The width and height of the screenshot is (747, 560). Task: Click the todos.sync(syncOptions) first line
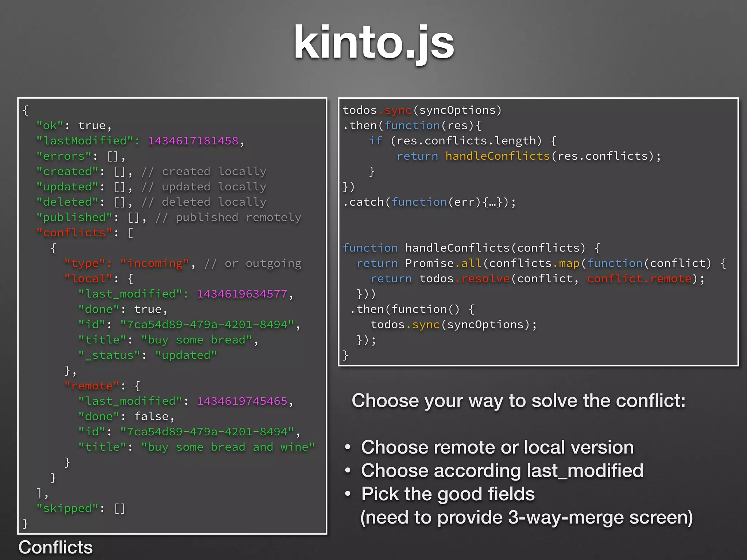(x=422, y=110)
